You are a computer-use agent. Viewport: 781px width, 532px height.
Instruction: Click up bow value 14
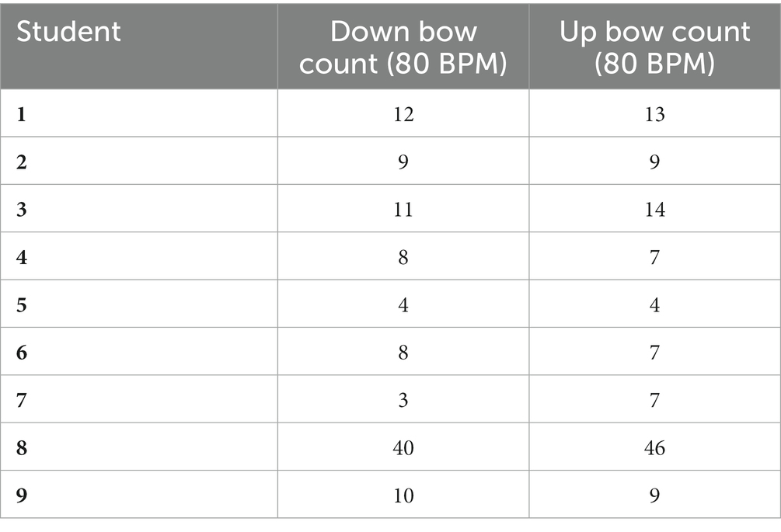654,209
